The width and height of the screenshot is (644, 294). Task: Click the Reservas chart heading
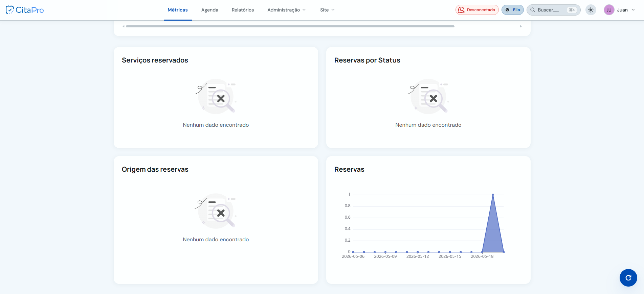click(x=349, y=169)
